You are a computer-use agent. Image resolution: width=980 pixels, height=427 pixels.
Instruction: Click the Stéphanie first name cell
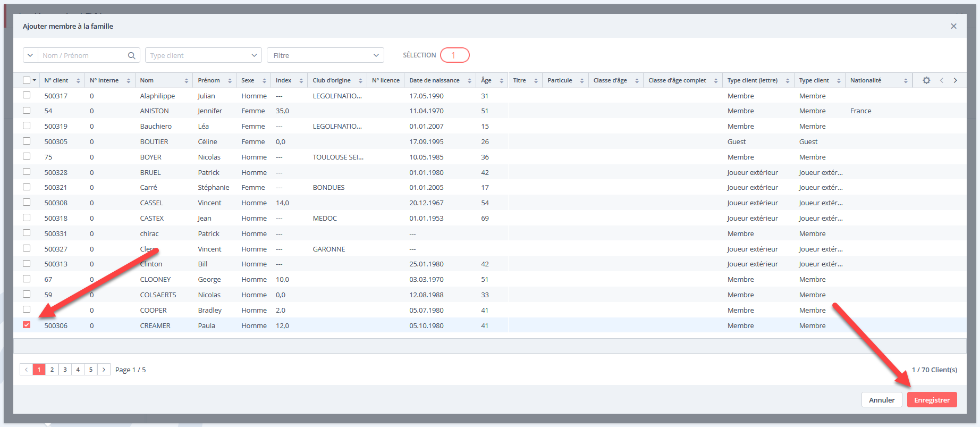[214, 187]
